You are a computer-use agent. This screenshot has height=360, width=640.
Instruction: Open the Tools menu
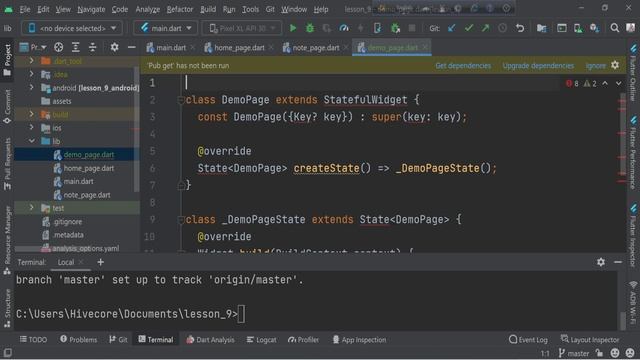click(250, 9)
